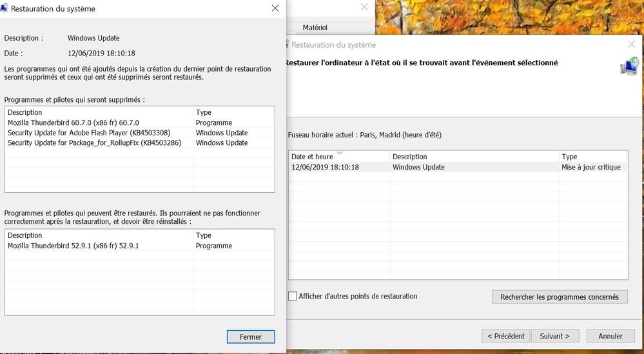Click System Restore icon in front dialog title bar
The height and width of the screenshot is (354, 644).
pos(4,8)
